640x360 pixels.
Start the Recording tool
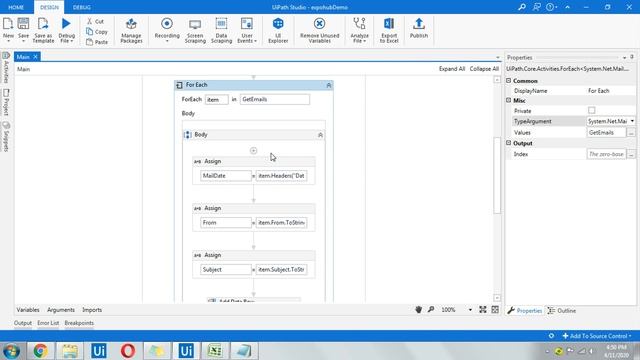point(167,30)
